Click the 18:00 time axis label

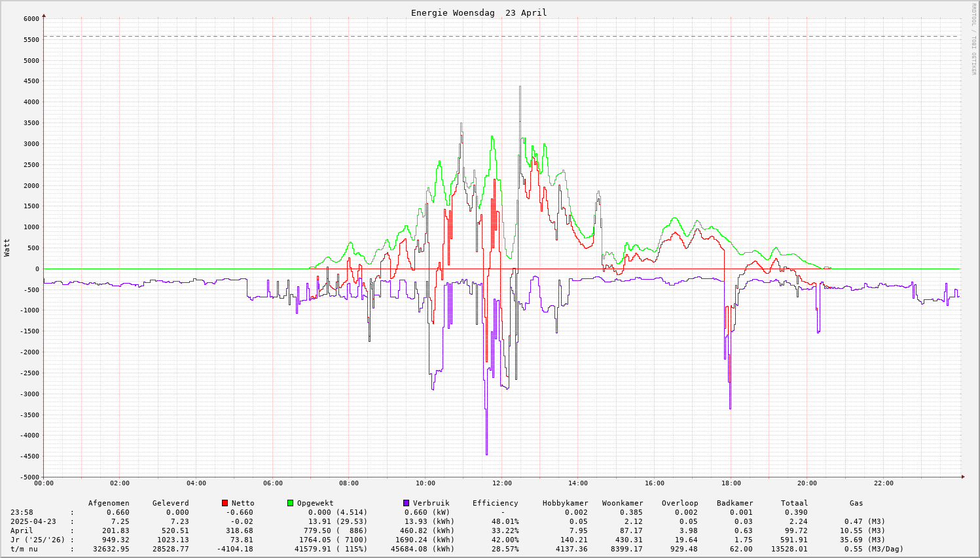pyautogui.click(x=731, y=483)
